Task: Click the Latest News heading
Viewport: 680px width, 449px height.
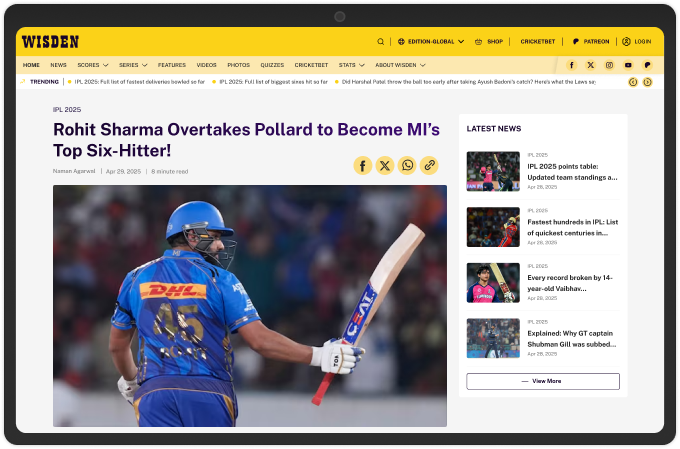Action: point(494,129)
